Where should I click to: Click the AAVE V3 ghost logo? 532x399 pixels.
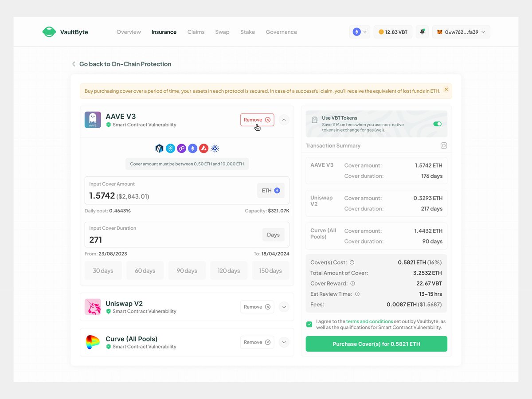pyautogui.click(x=93, y=120)
